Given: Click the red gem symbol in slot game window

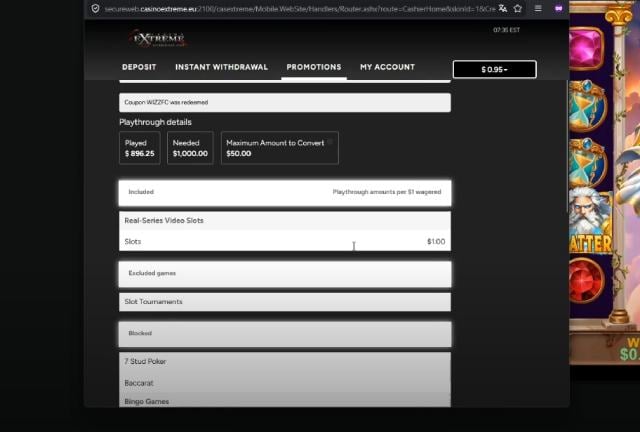Looking at the screenshot, I should point(587,281).
